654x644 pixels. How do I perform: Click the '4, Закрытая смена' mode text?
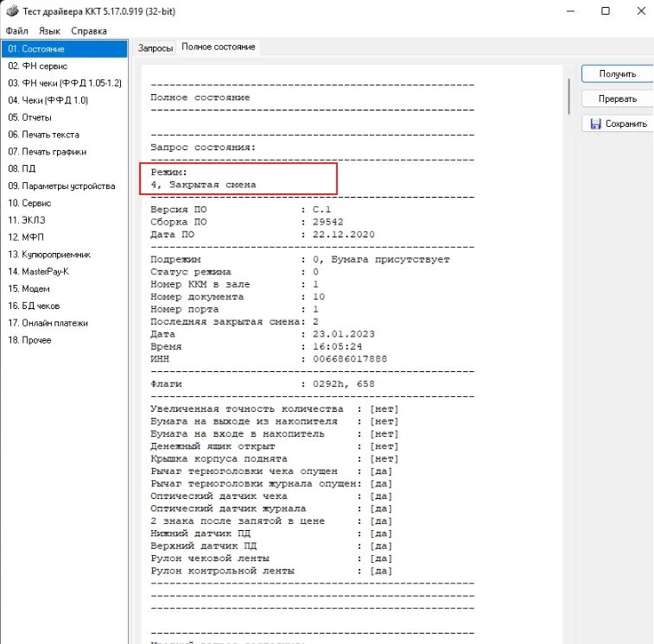(x=203, y=185)
